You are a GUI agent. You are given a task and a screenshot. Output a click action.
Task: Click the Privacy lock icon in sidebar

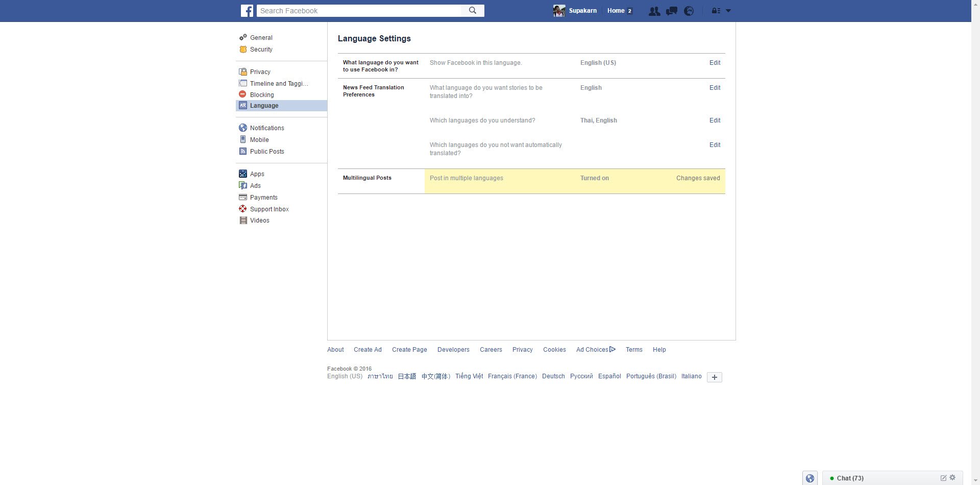243,71
